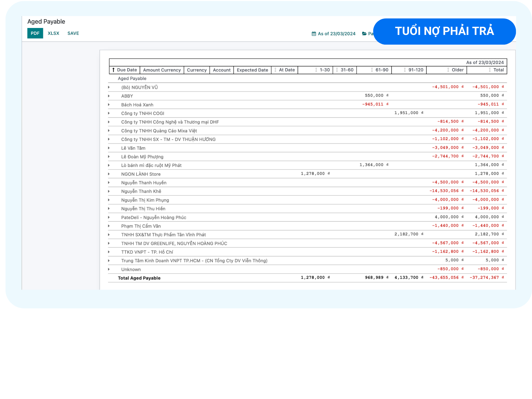Open the Nguyễn Thanh Khê partner line
The image size is (532, 399).
141,191
